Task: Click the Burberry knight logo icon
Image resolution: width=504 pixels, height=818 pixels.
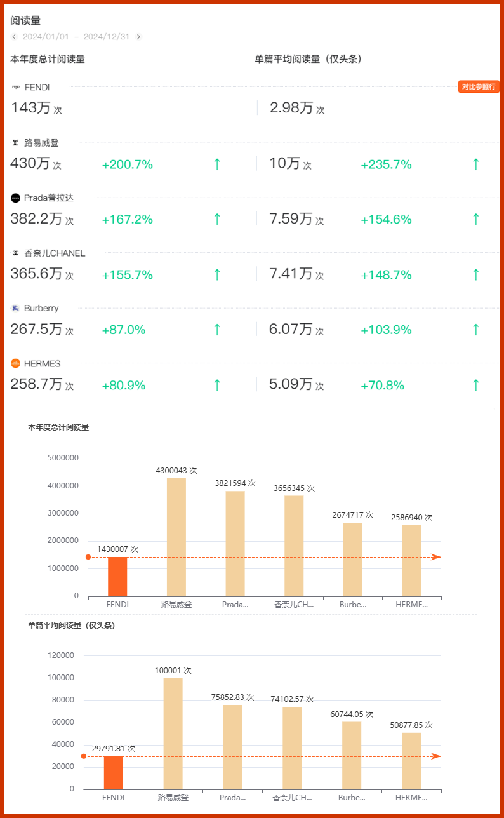Action: click(16, 308)
